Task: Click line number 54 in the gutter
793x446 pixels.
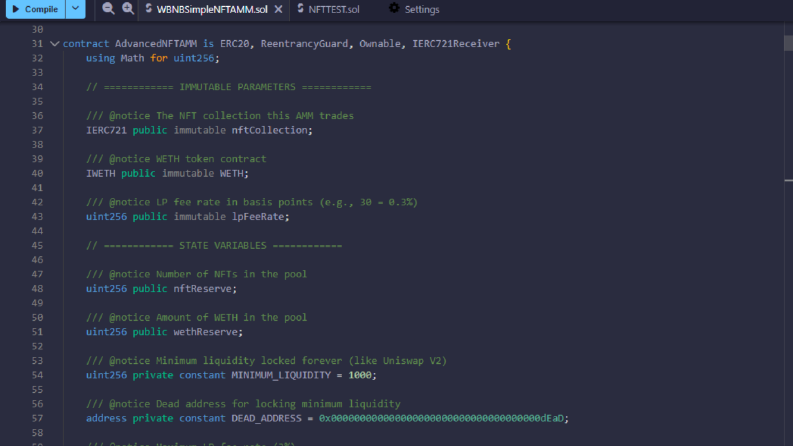Action: (x=37, y=375)
